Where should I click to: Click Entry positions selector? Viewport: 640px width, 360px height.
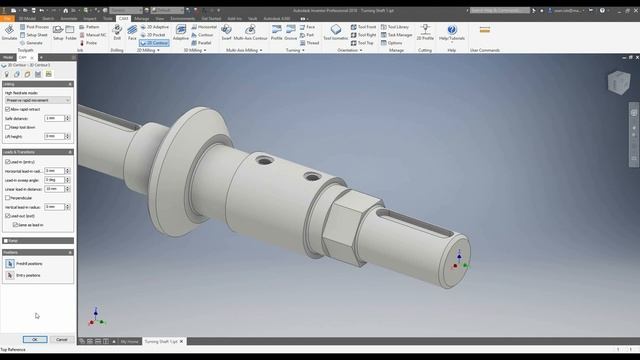[x=10, y=276]
